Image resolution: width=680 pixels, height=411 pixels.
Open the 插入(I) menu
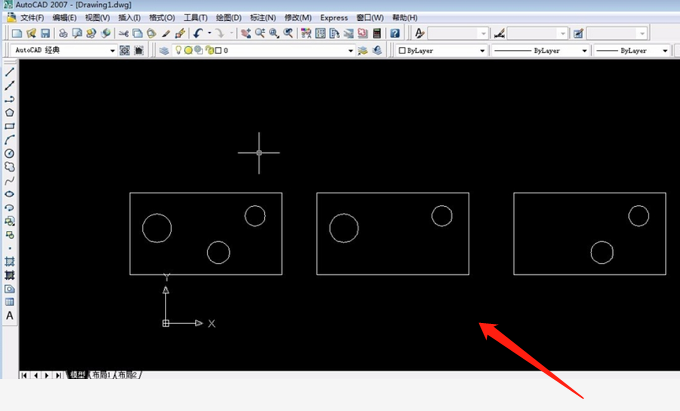[129, 18]
